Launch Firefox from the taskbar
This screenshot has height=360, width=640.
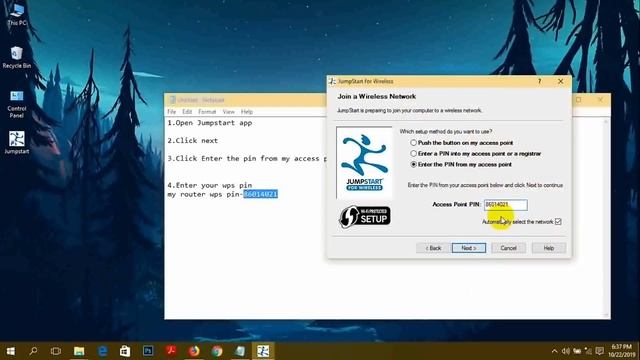194,351
